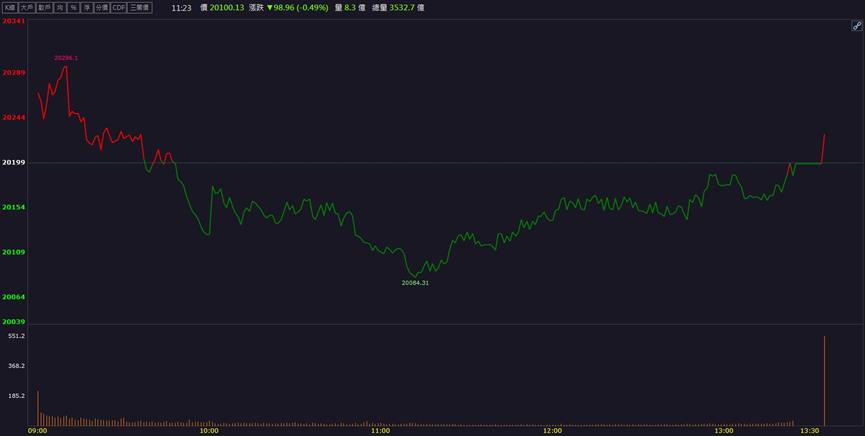Click the 20109 price axis label
The width and height of the screenshot is (865, 436).
click(x=12, y=252)
